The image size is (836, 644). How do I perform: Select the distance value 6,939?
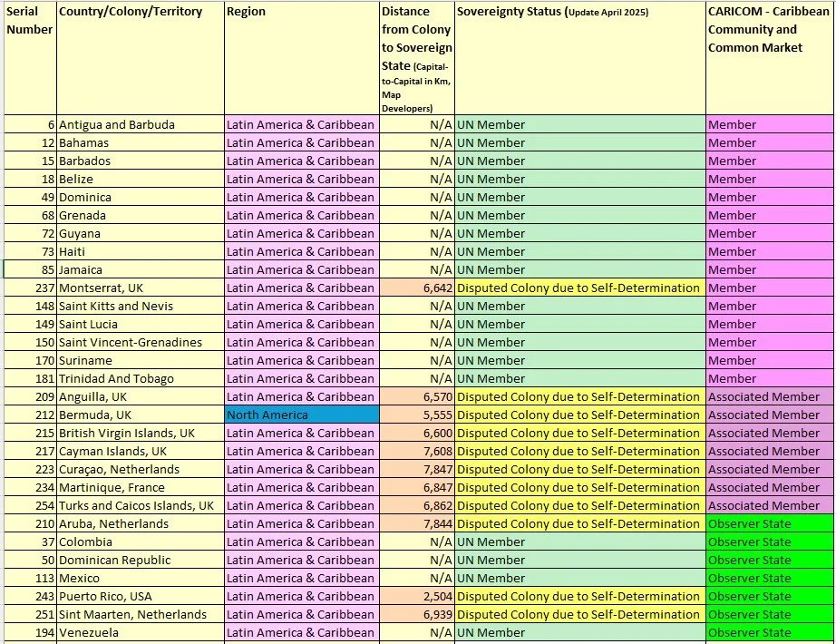417,614
